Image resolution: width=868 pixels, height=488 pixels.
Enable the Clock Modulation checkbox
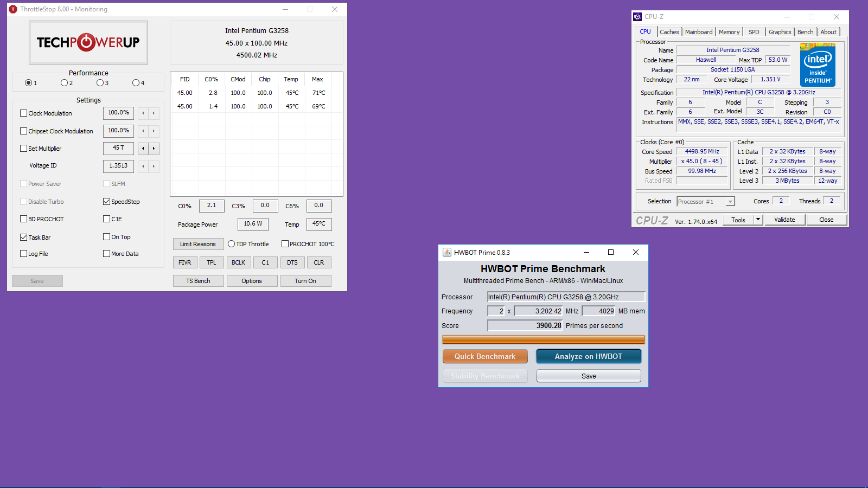point(23,113)
